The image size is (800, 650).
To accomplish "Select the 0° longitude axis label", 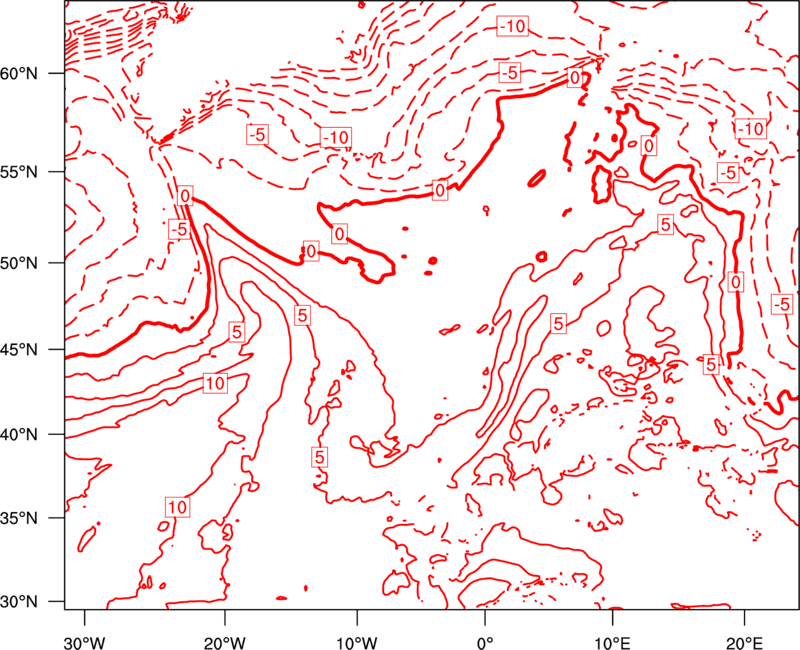I will (484, 643).
